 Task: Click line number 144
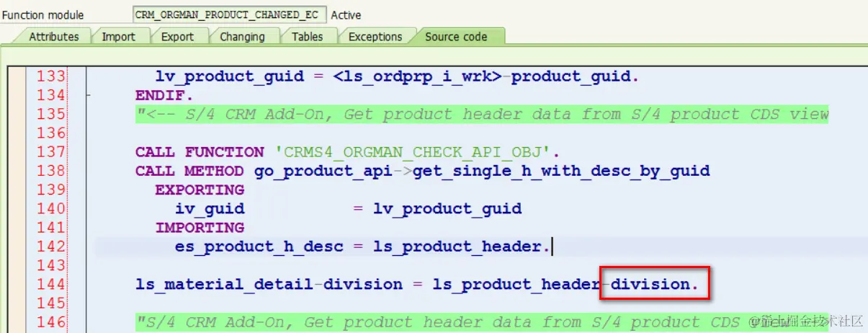click(51, 284)
